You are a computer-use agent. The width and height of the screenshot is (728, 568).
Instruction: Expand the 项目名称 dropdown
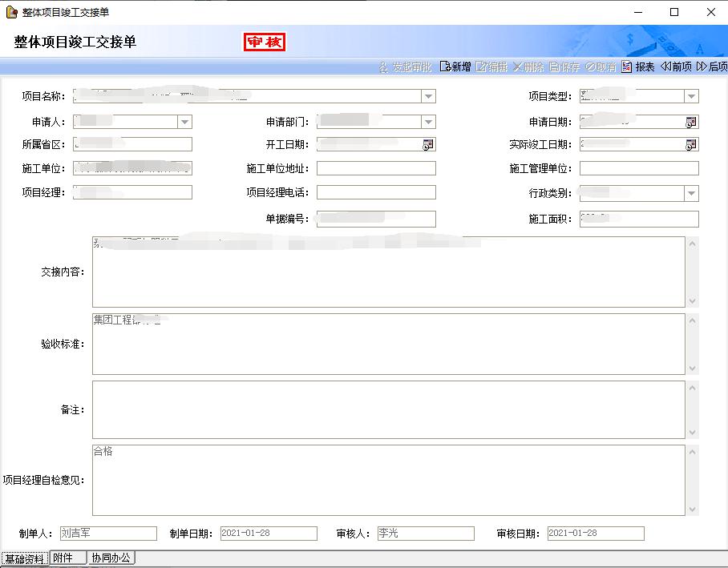coord(429,97)
